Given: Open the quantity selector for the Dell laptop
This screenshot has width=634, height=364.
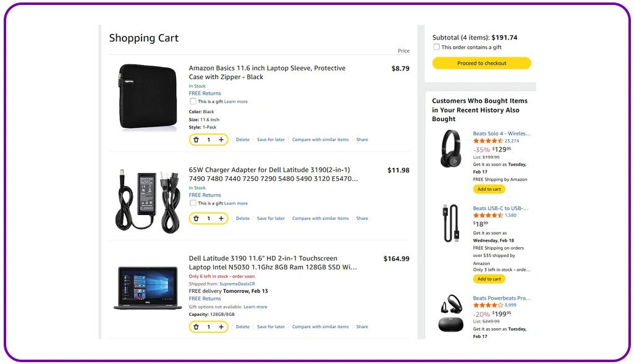Looking at the screenshot, I should (x=208, y=326).
